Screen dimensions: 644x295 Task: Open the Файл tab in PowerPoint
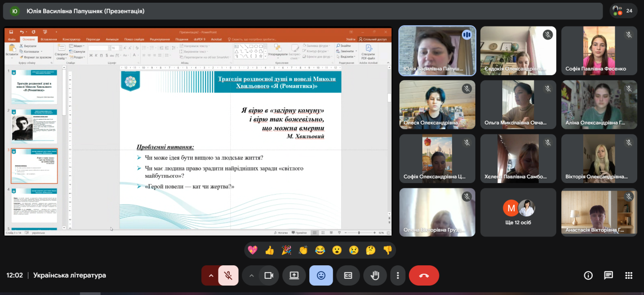tap(12, 40)
